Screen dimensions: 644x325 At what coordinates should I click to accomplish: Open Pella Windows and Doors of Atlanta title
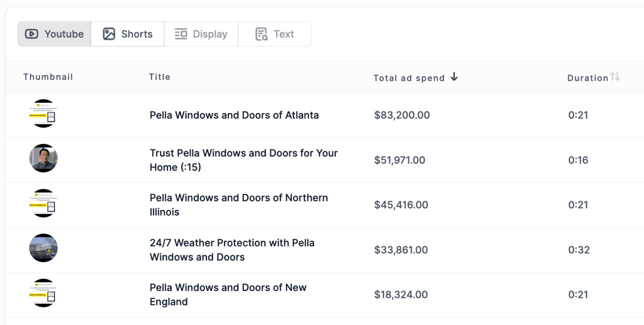(x=234, y=115)
